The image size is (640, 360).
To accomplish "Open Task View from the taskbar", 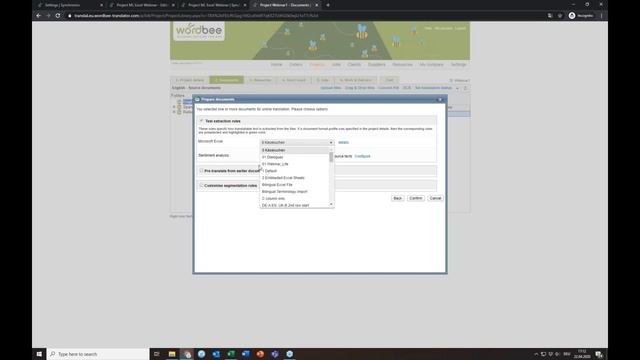I will 157,354.
